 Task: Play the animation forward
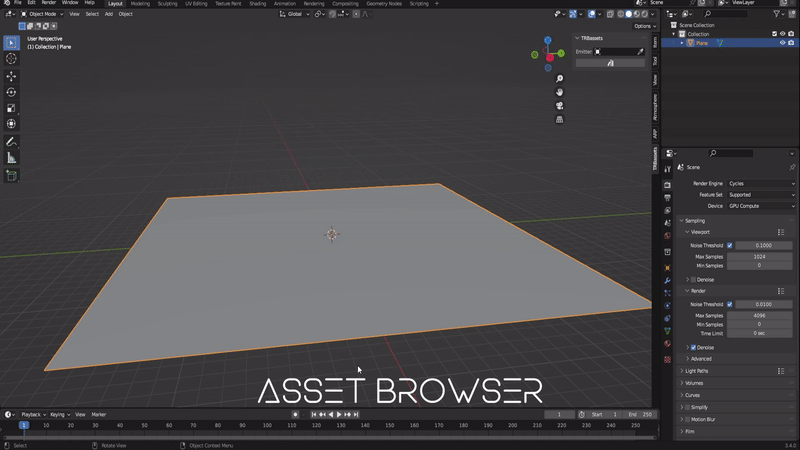pyautogui.click(x=339, y=415)
